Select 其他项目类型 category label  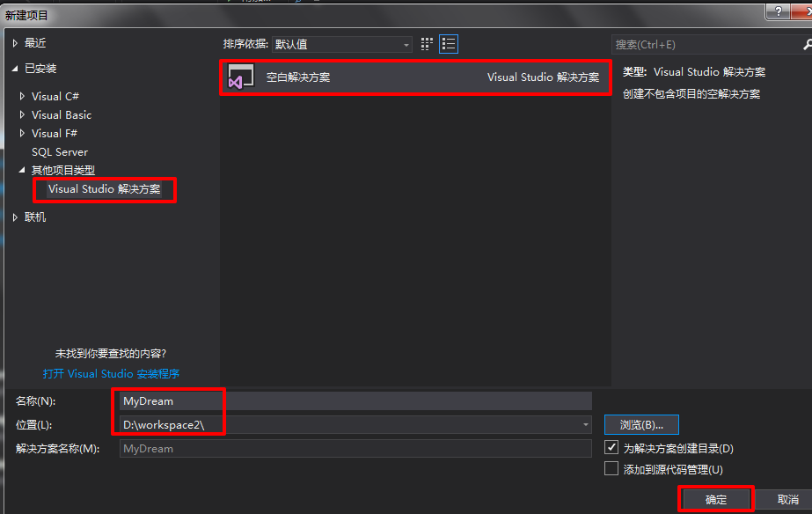point(63,171)
